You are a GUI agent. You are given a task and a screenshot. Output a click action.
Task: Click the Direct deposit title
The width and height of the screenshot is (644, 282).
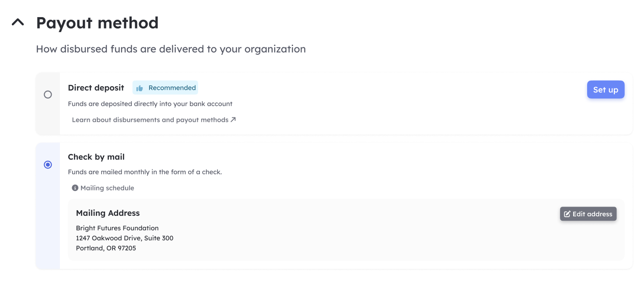pos(96,88)
